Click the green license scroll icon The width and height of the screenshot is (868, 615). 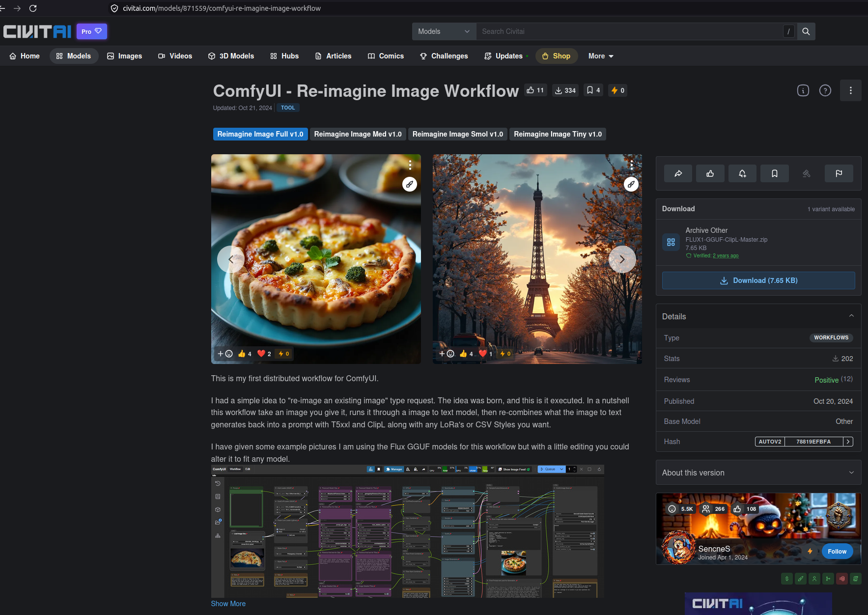tap(856, 579)
